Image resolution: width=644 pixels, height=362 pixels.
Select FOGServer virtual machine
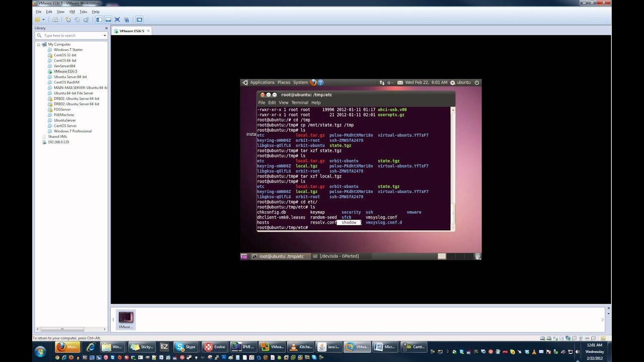click(x=62, y=109)
